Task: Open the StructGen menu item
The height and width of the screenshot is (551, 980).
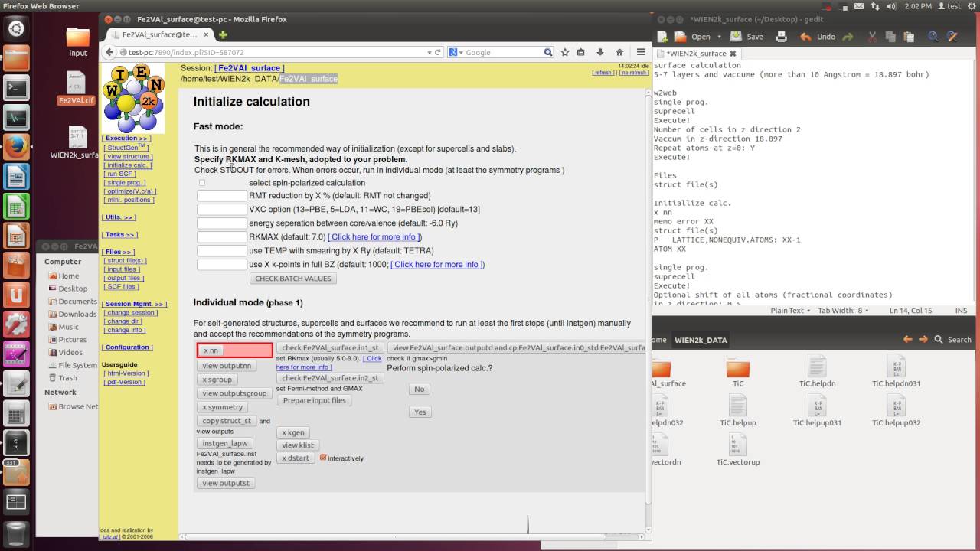Action: click(126, 147)
